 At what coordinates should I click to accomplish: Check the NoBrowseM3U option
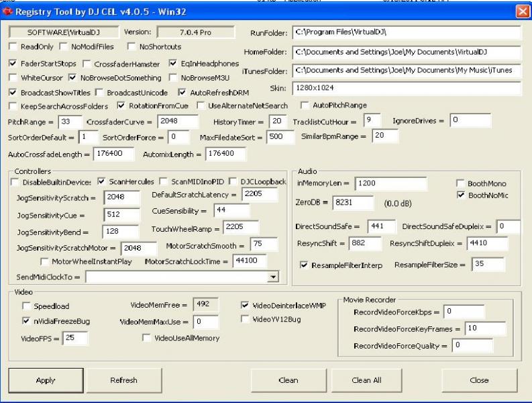point(173,78)
